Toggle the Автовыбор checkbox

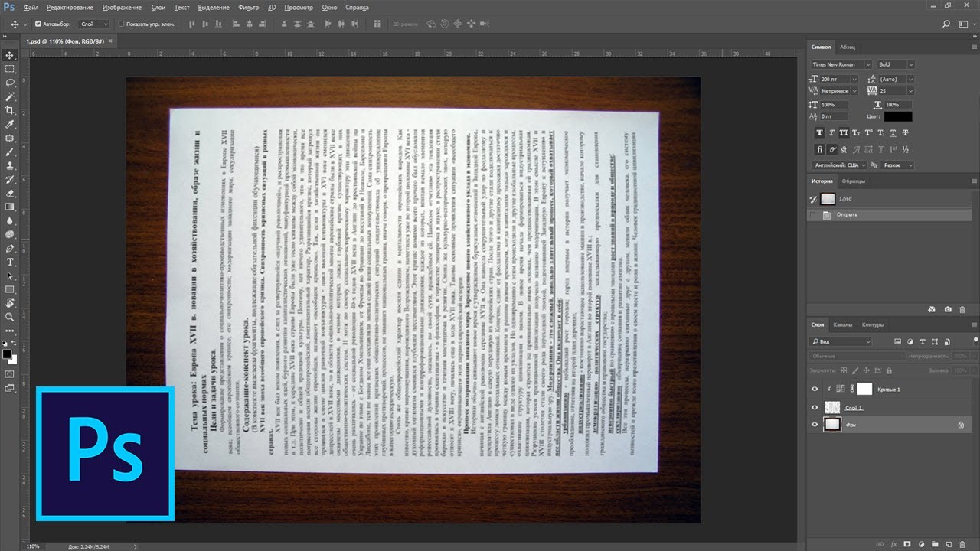pyautogui.click(x=38, y=24)
